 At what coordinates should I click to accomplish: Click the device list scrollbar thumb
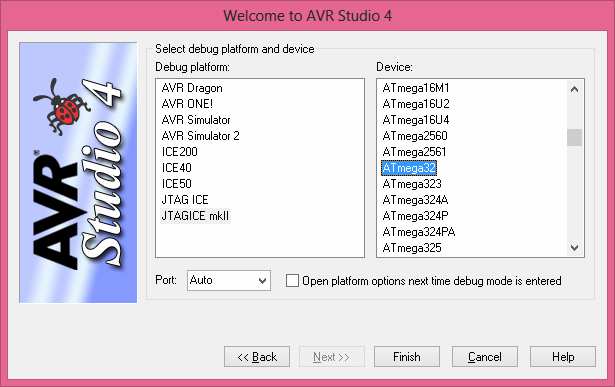(575, 138)
